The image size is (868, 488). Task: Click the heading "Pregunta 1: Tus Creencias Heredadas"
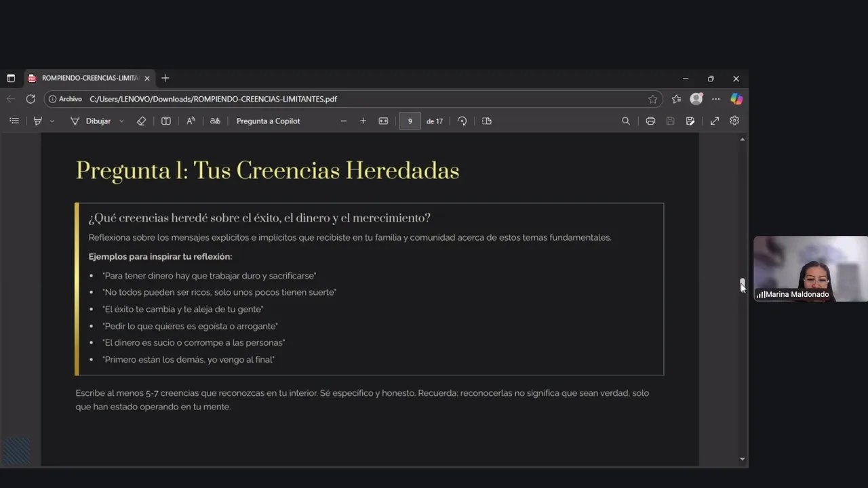pos(267,170)
